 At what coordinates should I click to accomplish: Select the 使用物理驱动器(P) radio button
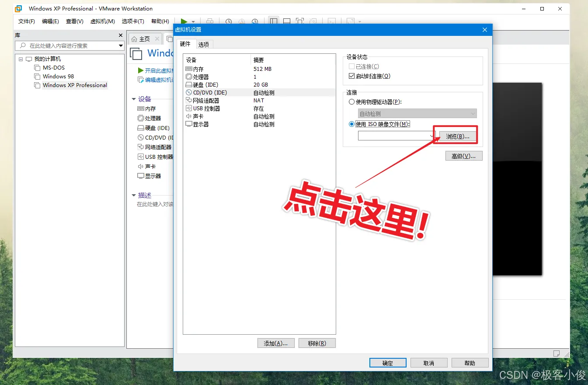point(351,102)
